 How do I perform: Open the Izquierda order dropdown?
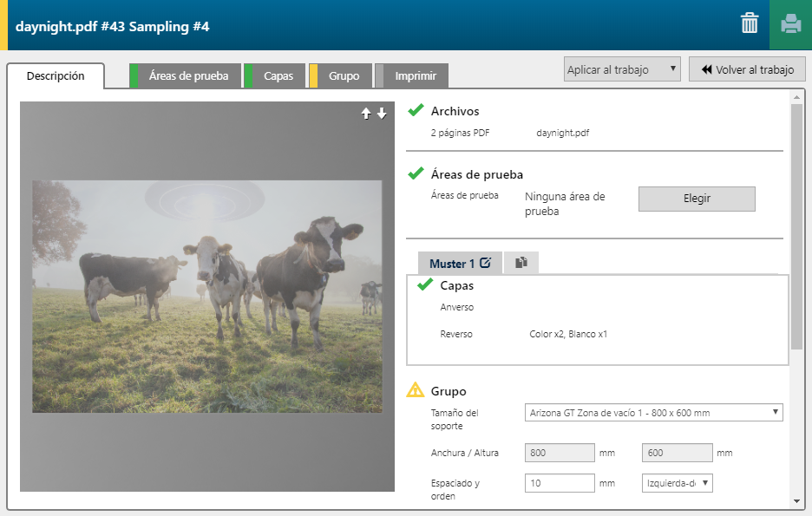click(x=677, y=483)
